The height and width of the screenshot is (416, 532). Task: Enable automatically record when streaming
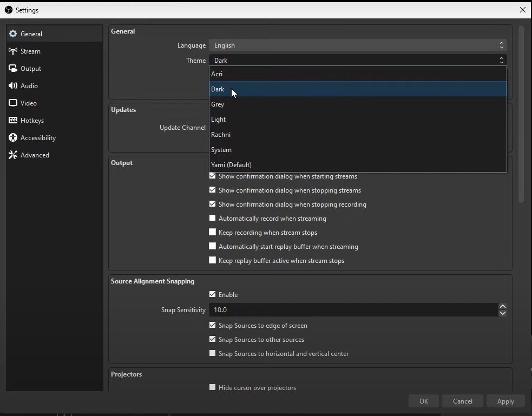click(x=212, y=217)
